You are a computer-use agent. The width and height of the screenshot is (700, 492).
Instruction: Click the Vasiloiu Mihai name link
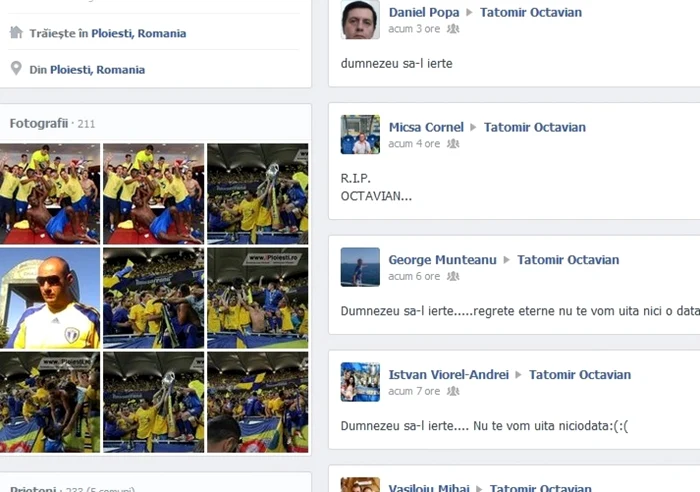429,488
